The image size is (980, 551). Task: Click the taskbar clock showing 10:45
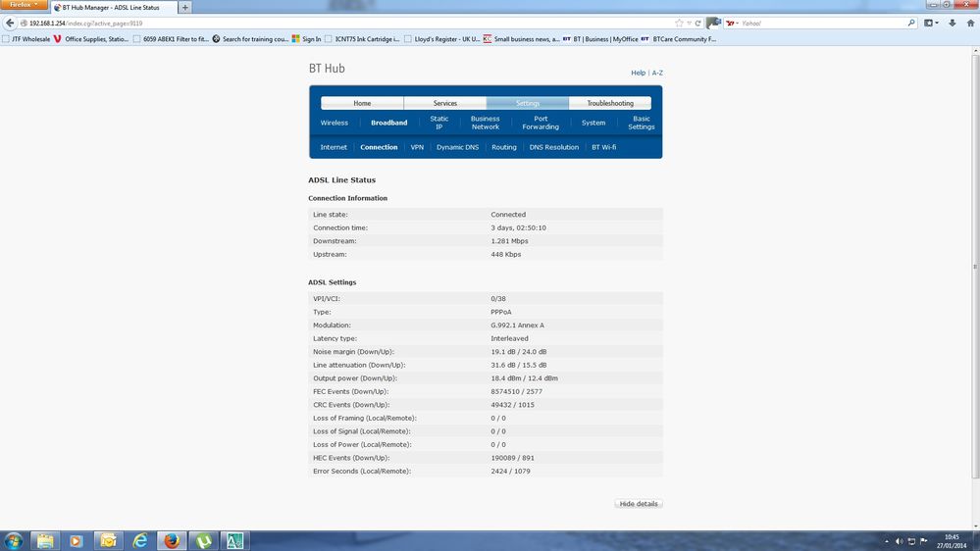(x=952, y=541)
